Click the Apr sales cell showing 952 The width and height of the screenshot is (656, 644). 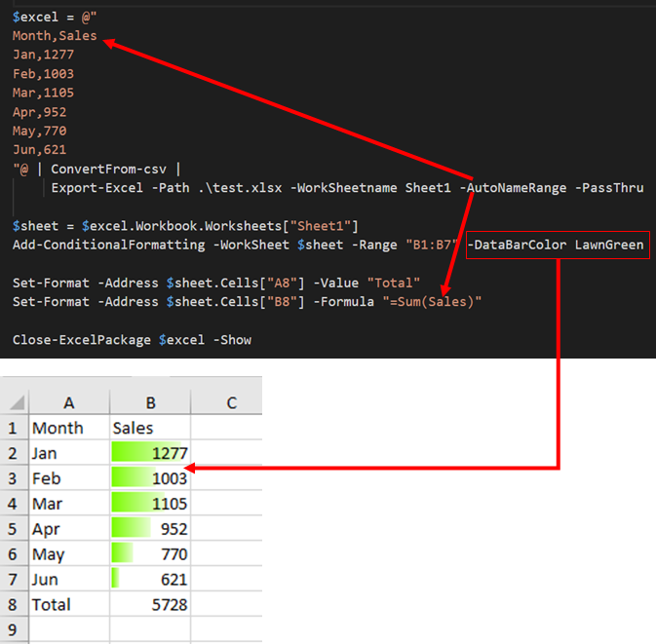(150, 529)
